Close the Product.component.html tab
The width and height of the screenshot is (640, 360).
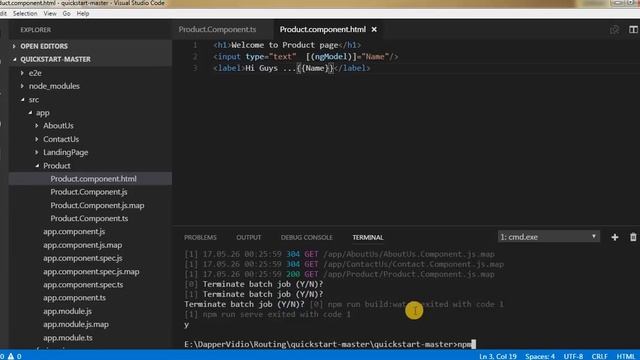[374, 29]
